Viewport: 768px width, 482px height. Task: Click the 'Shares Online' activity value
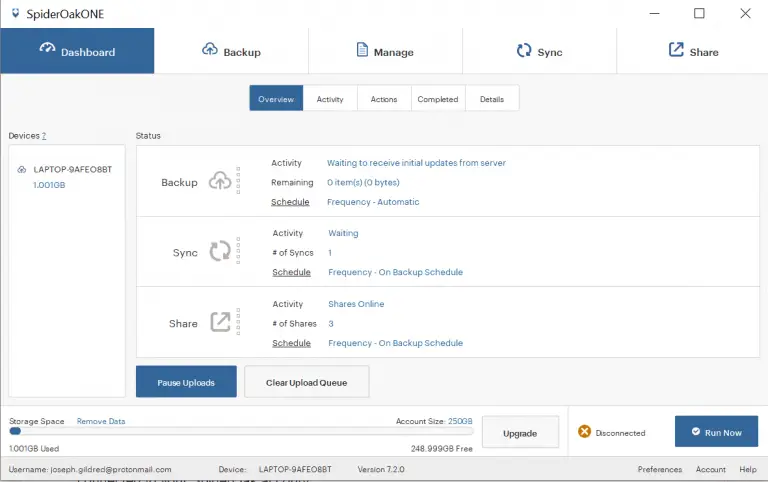[x=356, y=304]
